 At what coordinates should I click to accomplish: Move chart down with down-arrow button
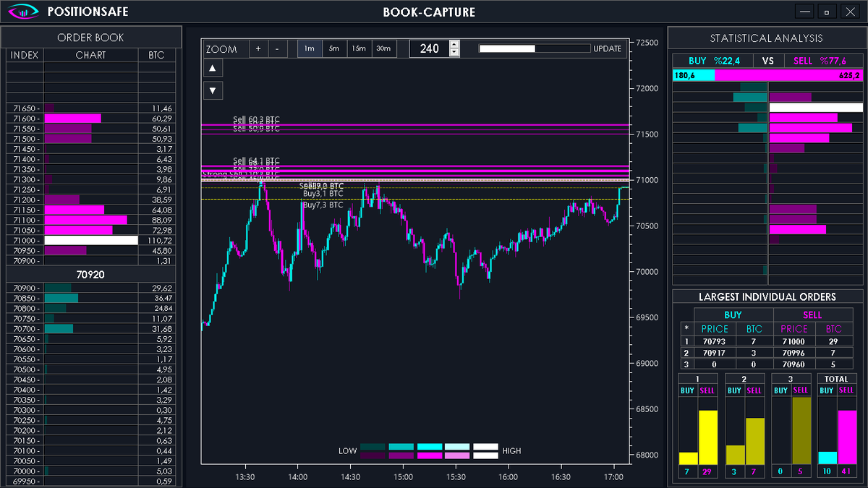click(213, 90)
